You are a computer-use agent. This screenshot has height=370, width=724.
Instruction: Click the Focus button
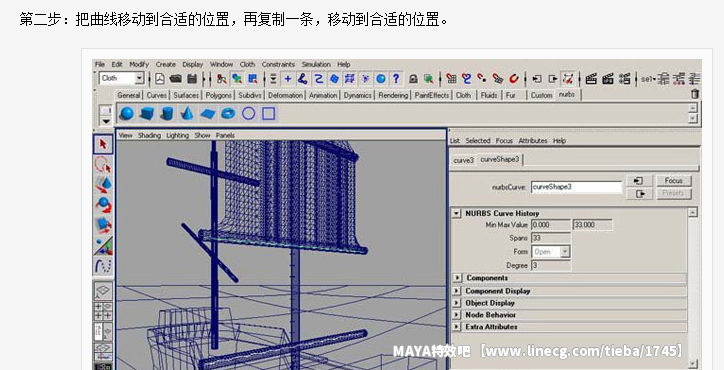(x=673, y=181)
